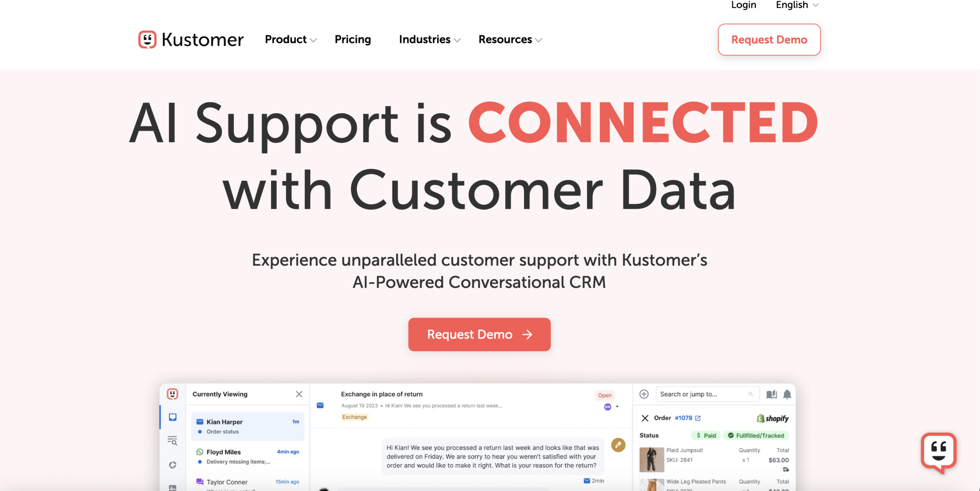Click the WhatsApp icon next to Floyd Miles
The image size is (980, 491).
199,452
